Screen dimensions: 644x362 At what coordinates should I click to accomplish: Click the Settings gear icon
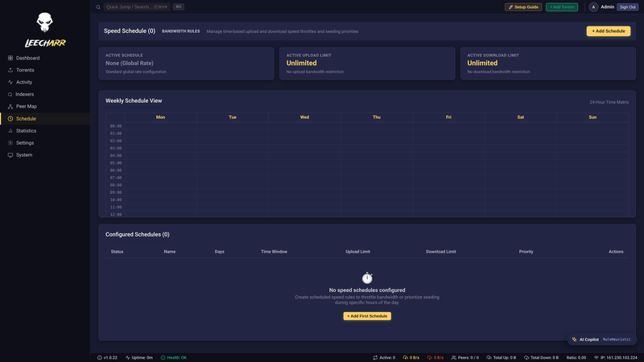click(10, 143)
